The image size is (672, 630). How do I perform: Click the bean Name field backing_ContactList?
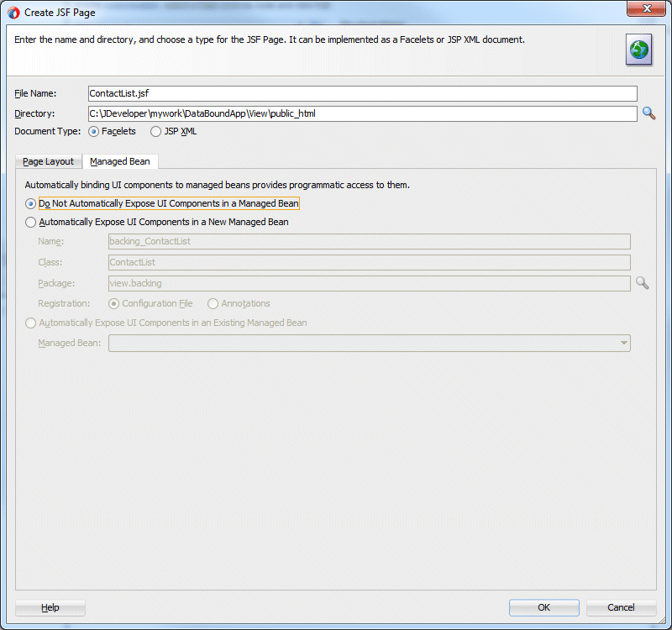(x=370, y=241)
